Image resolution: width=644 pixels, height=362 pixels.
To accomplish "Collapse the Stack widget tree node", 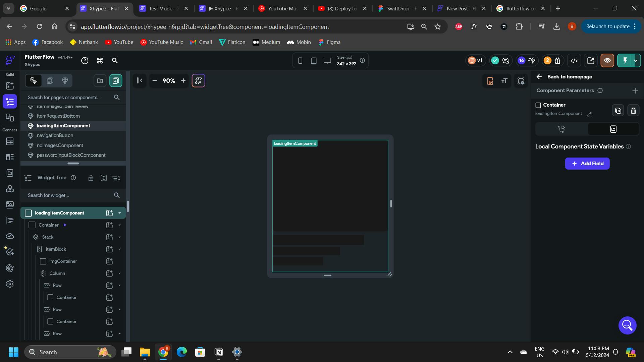I will [x=119, y=237].
